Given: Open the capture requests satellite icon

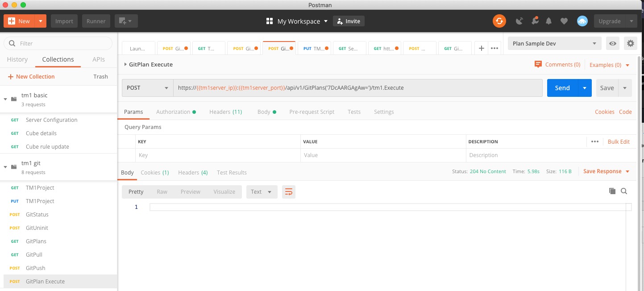Looking at the screenshot, I should [x=519, y=21].
